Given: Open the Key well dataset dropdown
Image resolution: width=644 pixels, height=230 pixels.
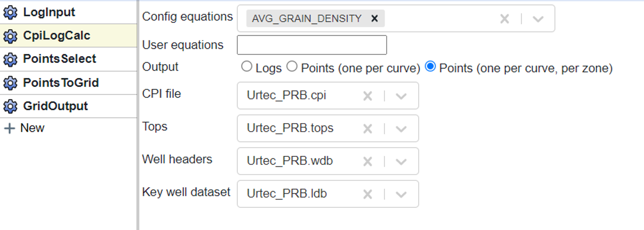Looking at the screenshot, I should click(401, 194).
